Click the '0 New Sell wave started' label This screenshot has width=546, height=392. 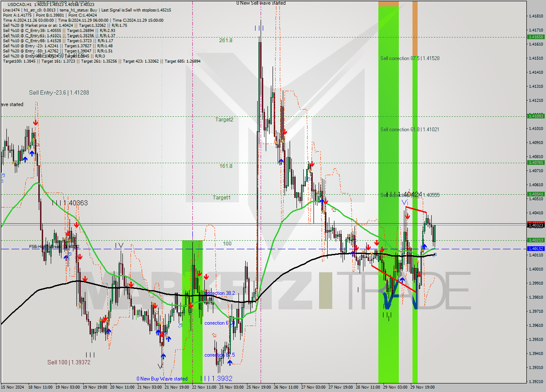[x=261, y=3]
